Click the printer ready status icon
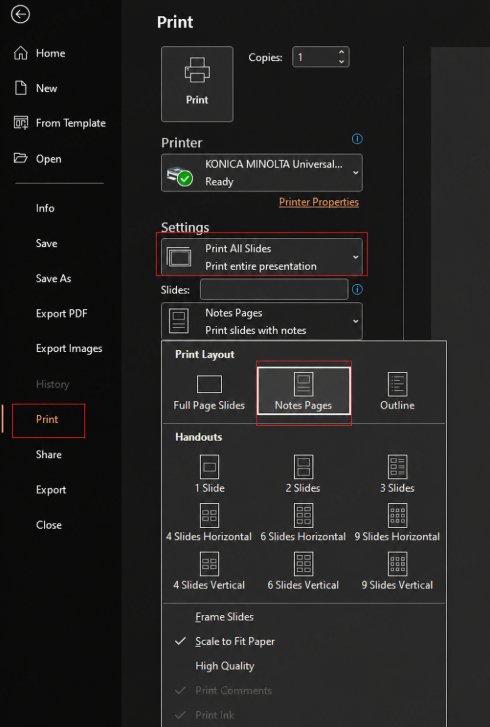The height and width of the screenshot is (727, 490). (185, 179)
